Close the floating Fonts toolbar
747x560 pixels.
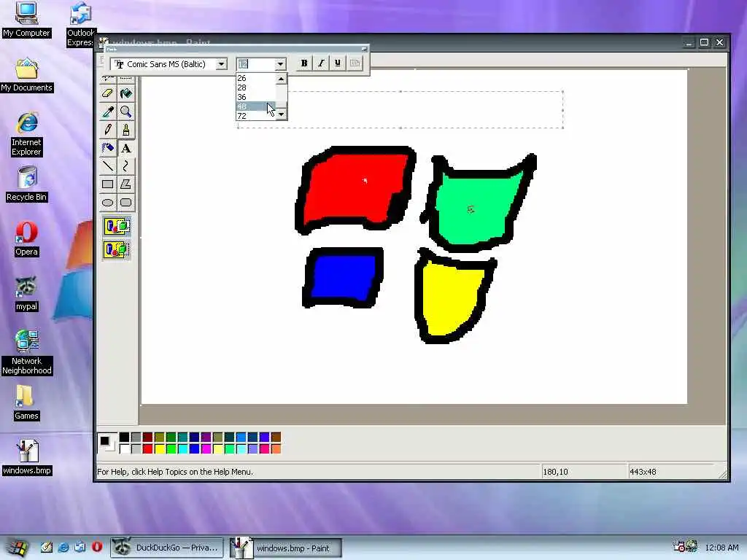[364, 49]
